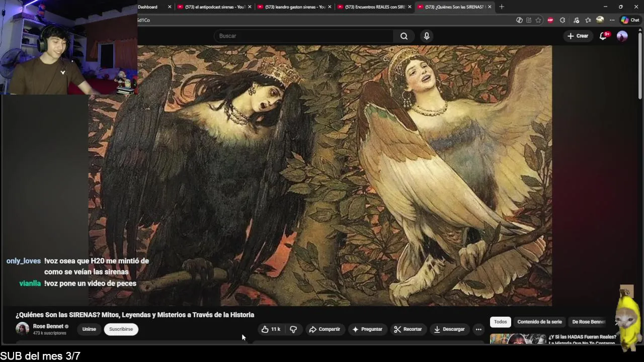Image resolution: width=644 pixels, height=362 pixels.
Task: Click the Preguntar button
Action: [367, 329]
